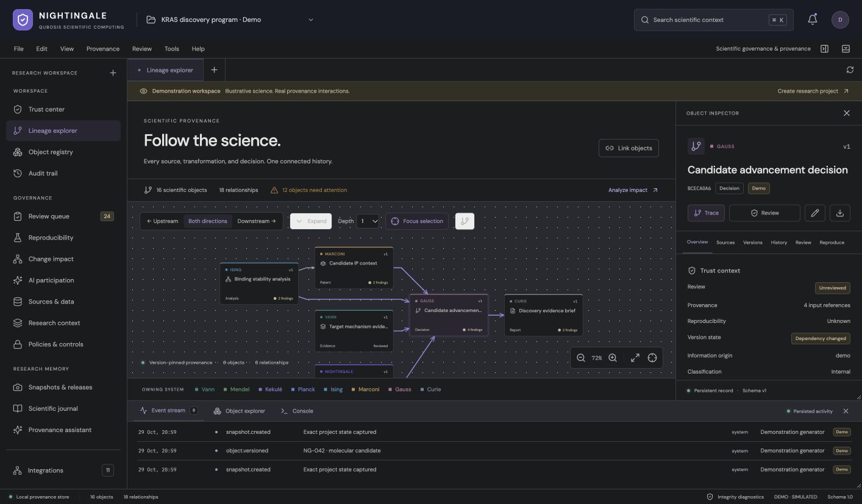Toggle the side panel layout icon

[x=824, y=49]
